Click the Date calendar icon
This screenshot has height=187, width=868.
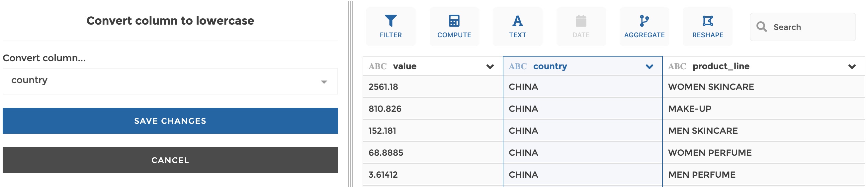pos(580,21)
